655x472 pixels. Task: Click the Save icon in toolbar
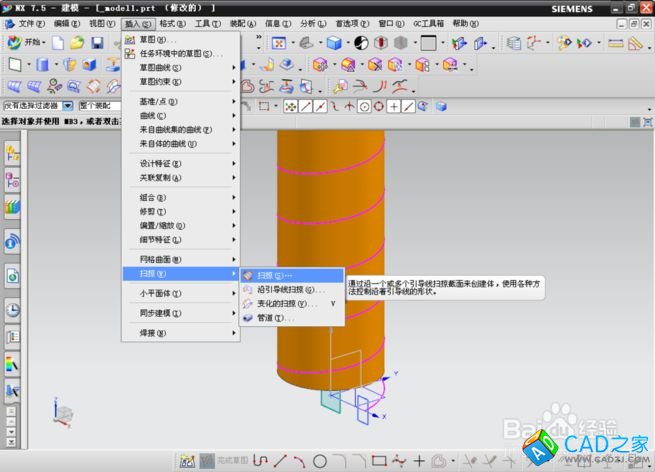coord(97,43)
